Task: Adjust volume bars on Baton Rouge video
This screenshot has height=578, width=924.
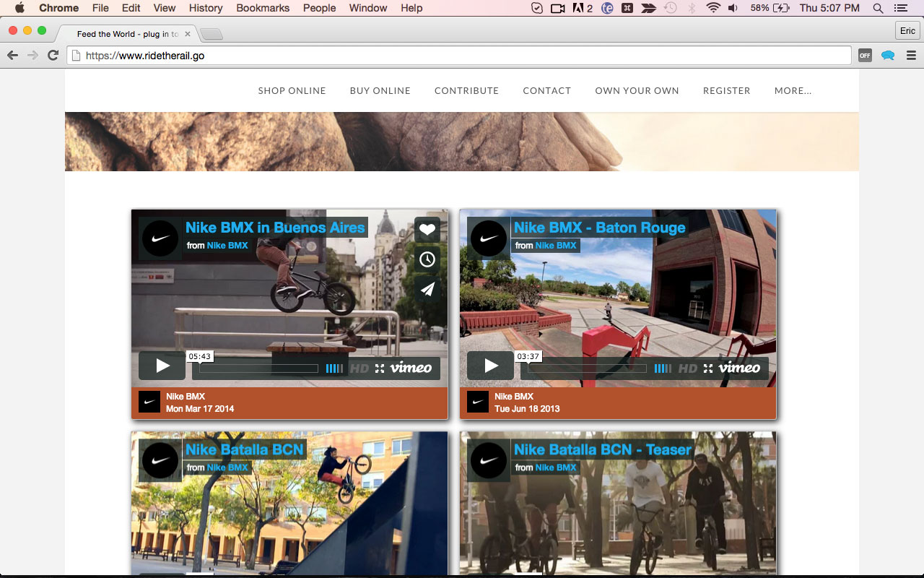Action: pyautogui.click(x=663, y=368)
